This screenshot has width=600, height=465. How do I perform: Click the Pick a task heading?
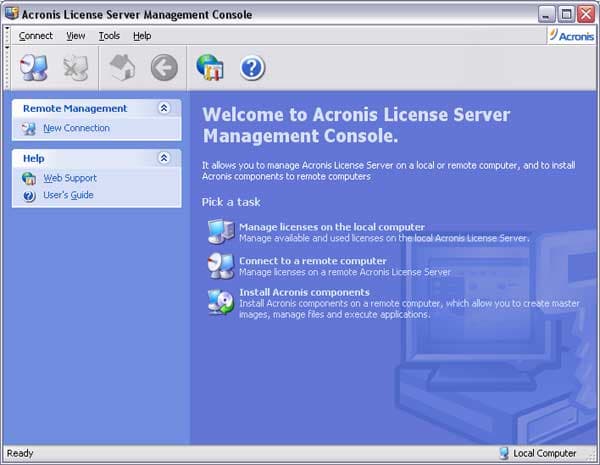tap(231, 202)
